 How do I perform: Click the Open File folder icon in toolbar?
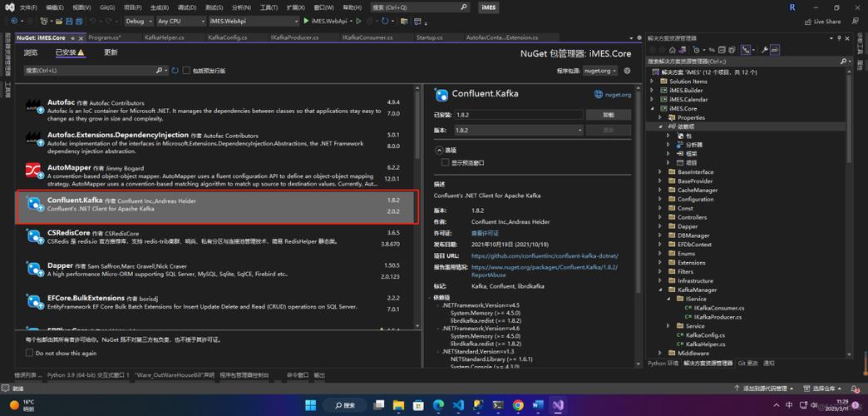point(59,21)
